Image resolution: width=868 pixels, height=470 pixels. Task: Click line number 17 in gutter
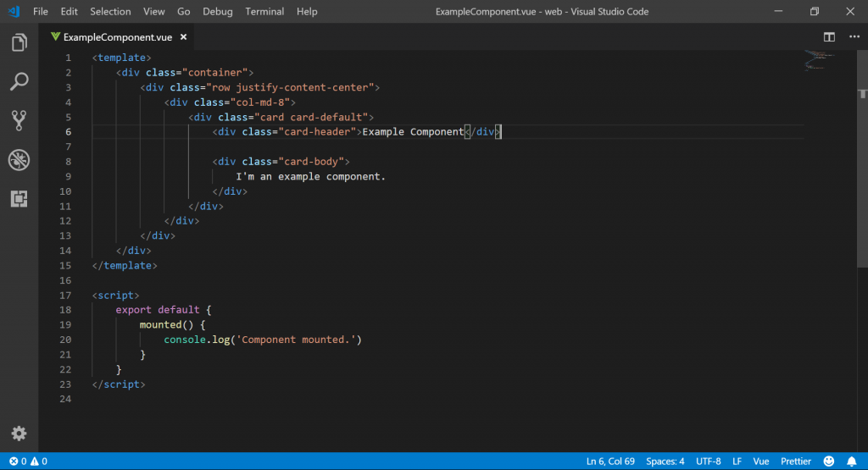tap(65, 296)
